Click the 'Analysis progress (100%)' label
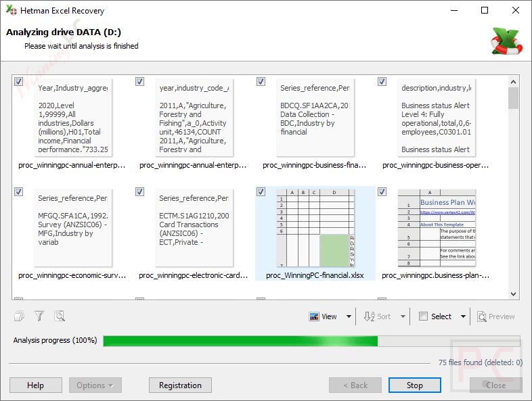This screenshot has width=532, height=401. (55, 340)
